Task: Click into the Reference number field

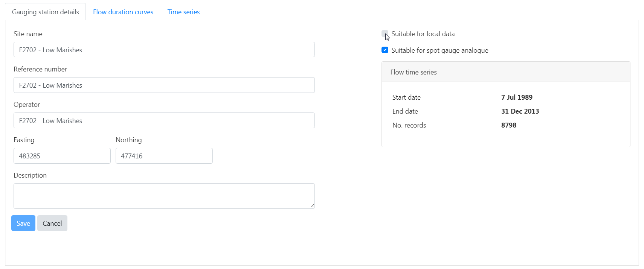Action: tap(164, 85)
